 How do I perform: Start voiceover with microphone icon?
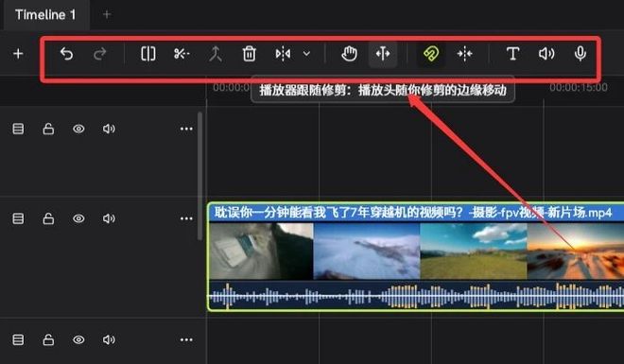[x=581, y=53]
